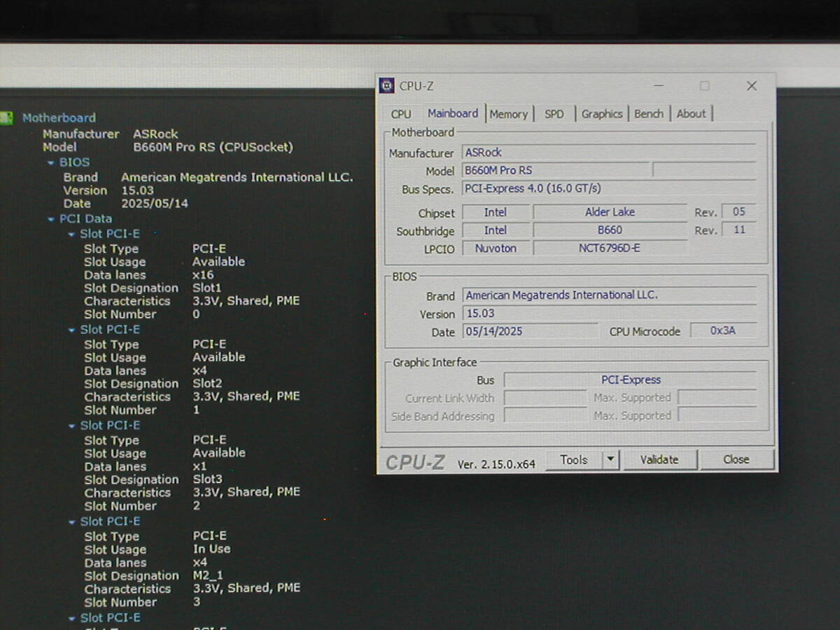Click the Slot Number 3 row
Image resolution: width=840 pixels, height=630 pixels.
142,603
